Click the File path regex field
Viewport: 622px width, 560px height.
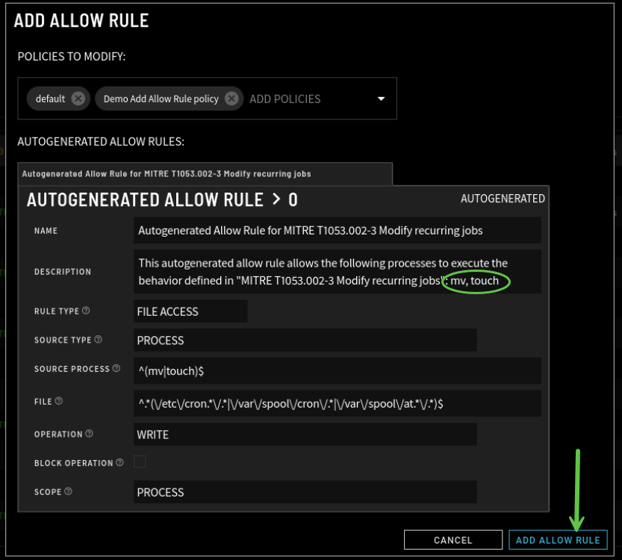tap(337, 404)
